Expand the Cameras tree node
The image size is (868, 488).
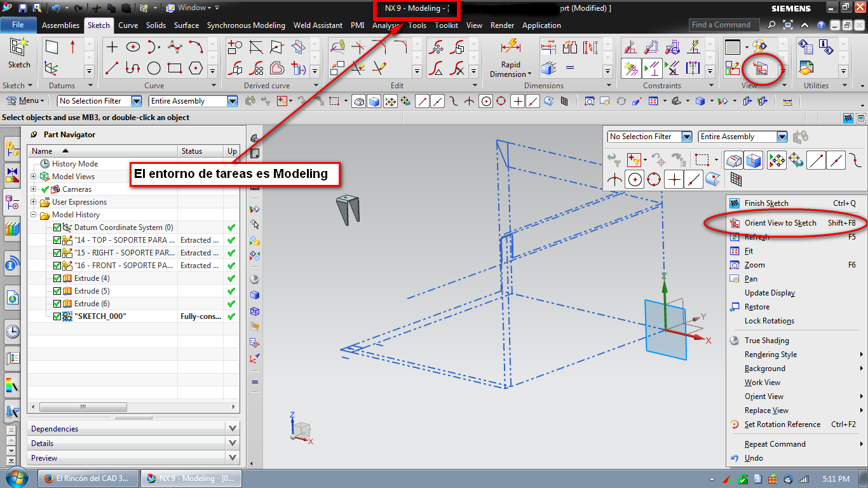(x=34, y=189)
